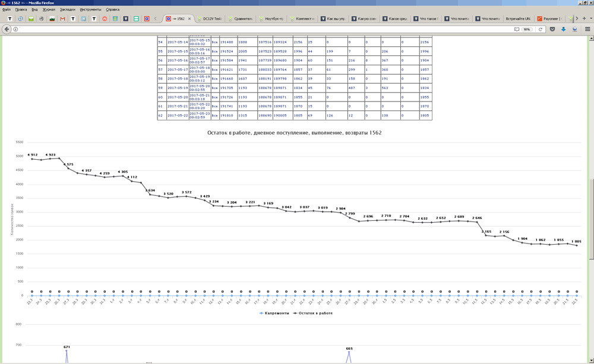Screen dimensions: 594x364
Task: Switch to the Payoneer tab
Action: (551, 19)
